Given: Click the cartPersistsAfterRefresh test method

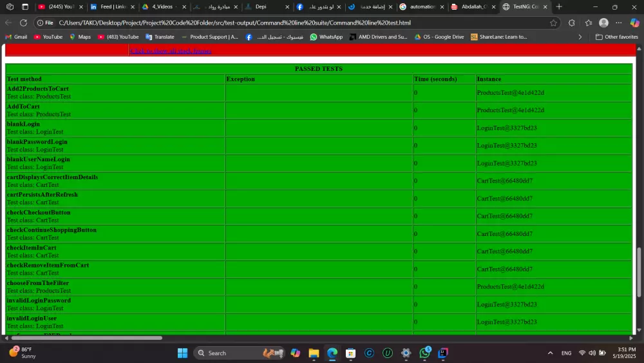Looking at the screenshot, I should (x=43, y=195).
